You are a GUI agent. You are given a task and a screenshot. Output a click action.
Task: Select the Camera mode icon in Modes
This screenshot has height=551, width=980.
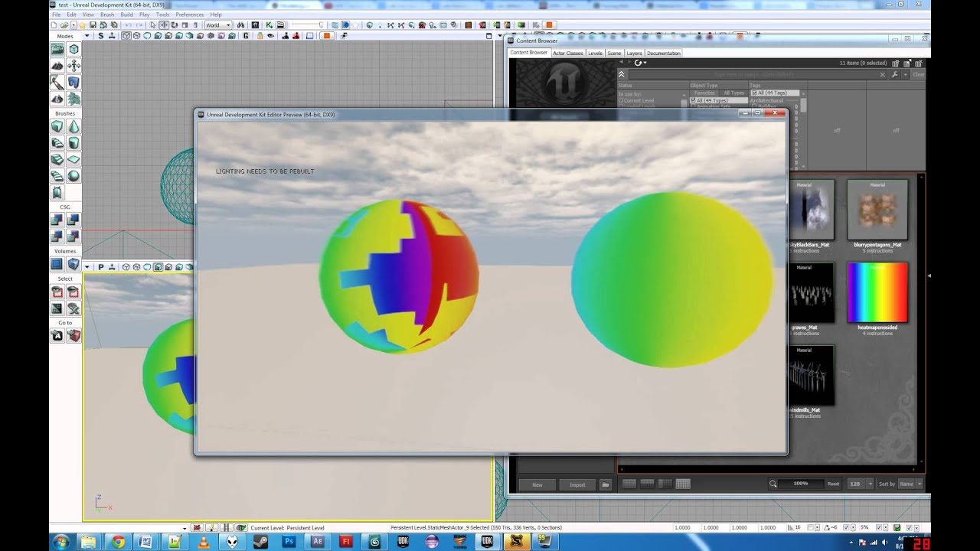coord(57,49)
